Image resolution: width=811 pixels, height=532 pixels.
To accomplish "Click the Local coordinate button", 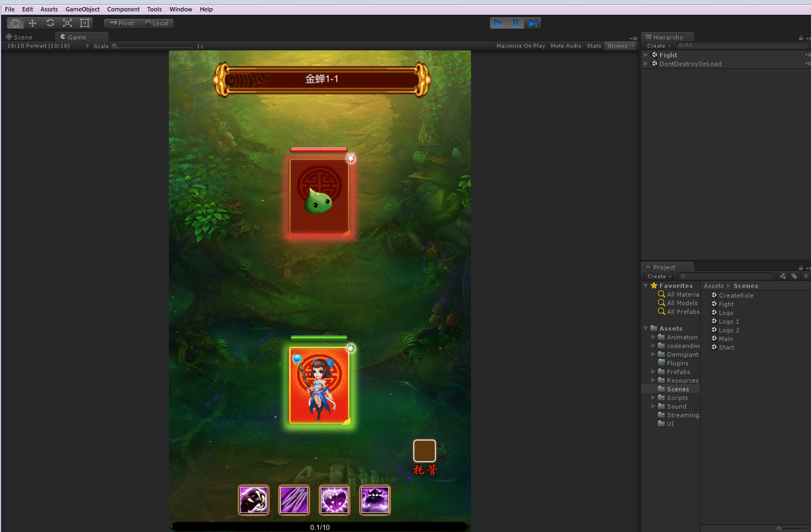I will pyautogui.click(x=156, y=23).
